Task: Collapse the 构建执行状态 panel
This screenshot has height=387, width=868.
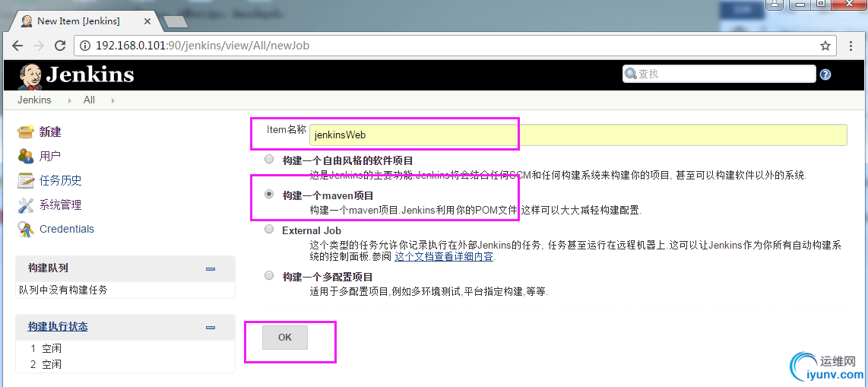Action: pyautogui.click(x=211, y=328)
